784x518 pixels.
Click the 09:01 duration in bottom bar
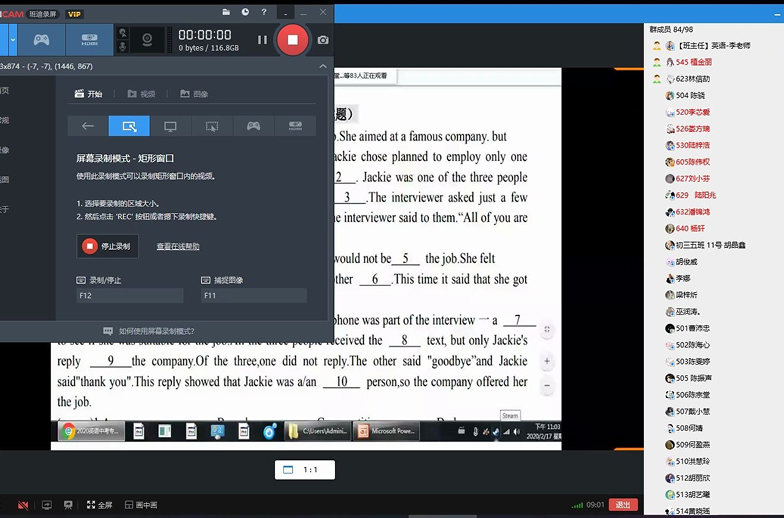click(595, 504)
